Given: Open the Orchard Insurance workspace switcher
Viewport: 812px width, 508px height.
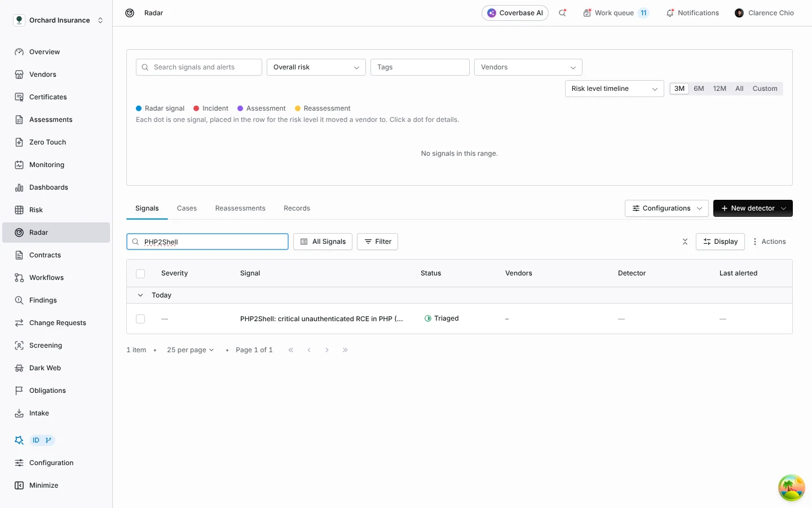Looking at the screenshot, I should [x=59, y=20].
